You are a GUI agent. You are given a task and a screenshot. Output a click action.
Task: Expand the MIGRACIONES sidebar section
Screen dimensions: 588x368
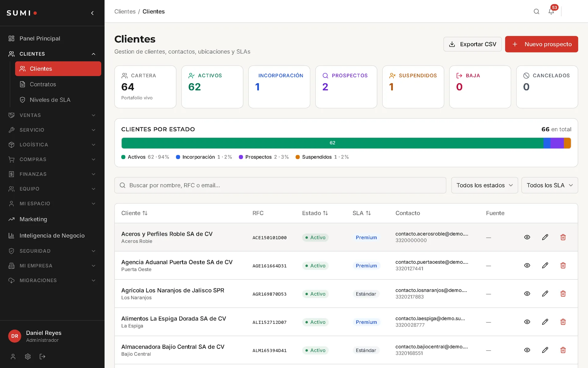point(52,280)
